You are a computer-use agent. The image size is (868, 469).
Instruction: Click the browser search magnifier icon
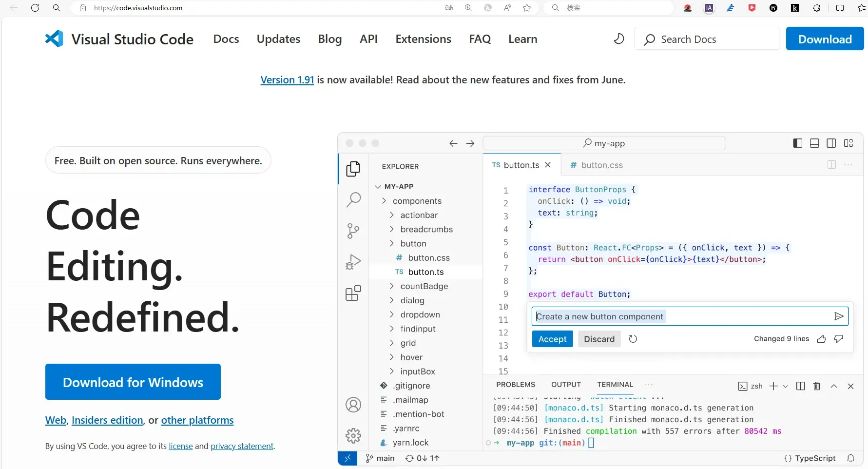tap(57, 8)
